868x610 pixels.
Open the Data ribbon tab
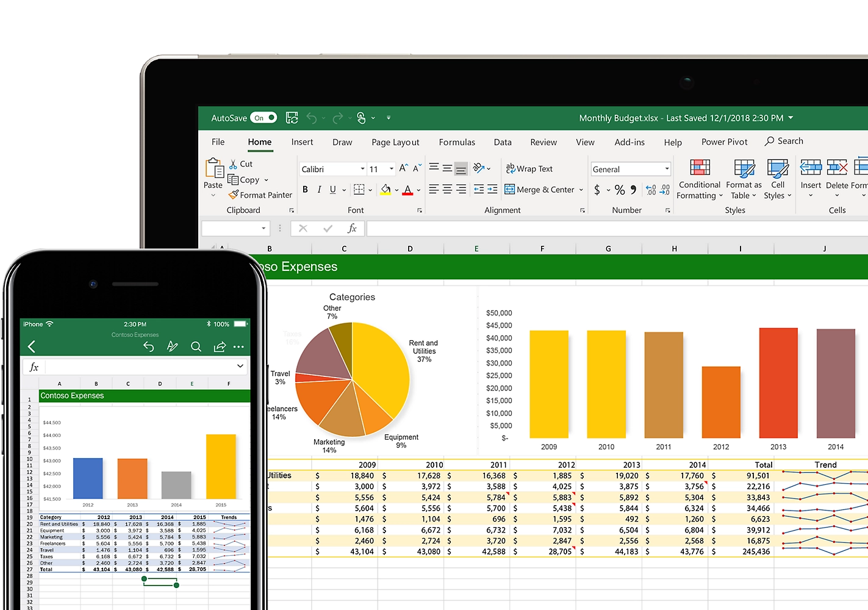[502, 142]
